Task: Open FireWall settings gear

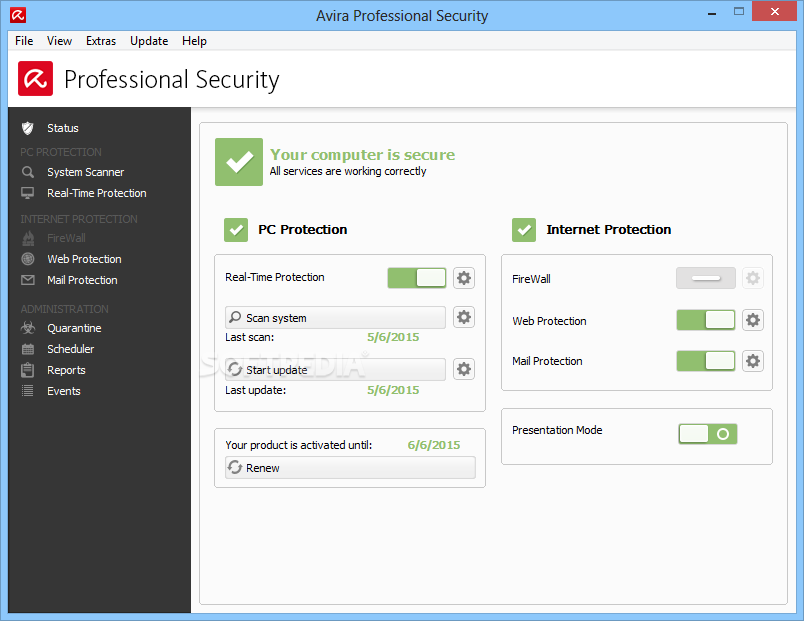Action: click(753, 278)
